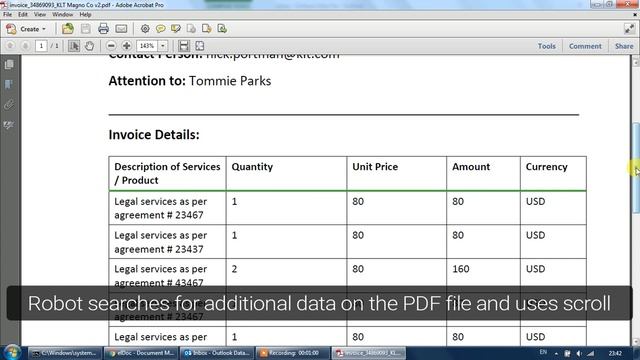
Task: Open the Share pane
Action: pos(624,46)
